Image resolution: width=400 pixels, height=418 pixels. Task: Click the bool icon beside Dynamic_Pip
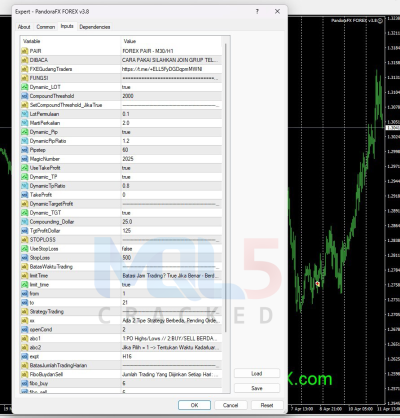[25, 132]
